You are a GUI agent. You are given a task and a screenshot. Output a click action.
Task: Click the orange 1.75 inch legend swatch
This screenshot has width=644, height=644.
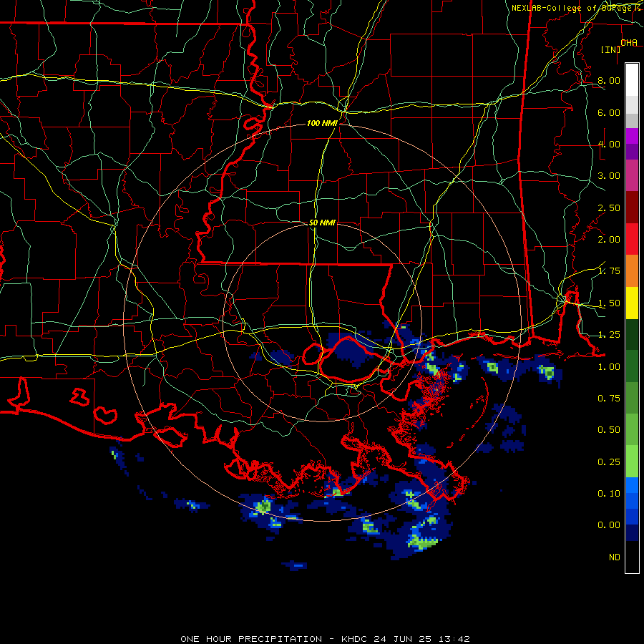coord(632,271)
